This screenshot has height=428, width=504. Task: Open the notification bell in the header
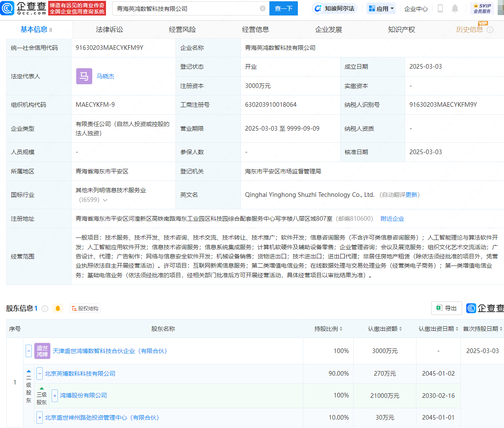click(x=455, y=8)
